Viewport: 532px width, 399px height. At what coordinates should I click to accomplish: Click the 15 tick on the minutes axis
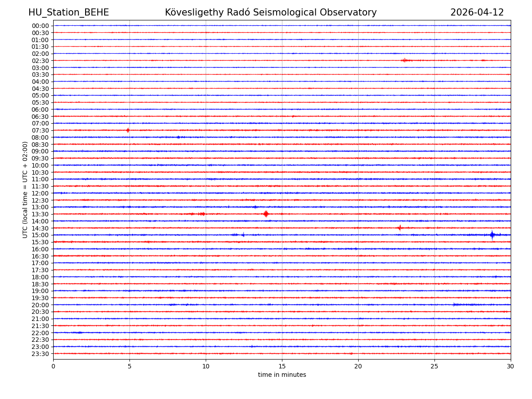point(282,366)
